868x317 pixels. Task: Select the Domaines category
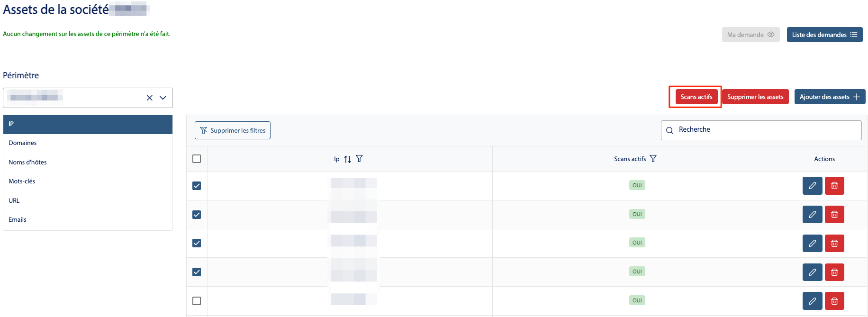click(23, 143)
